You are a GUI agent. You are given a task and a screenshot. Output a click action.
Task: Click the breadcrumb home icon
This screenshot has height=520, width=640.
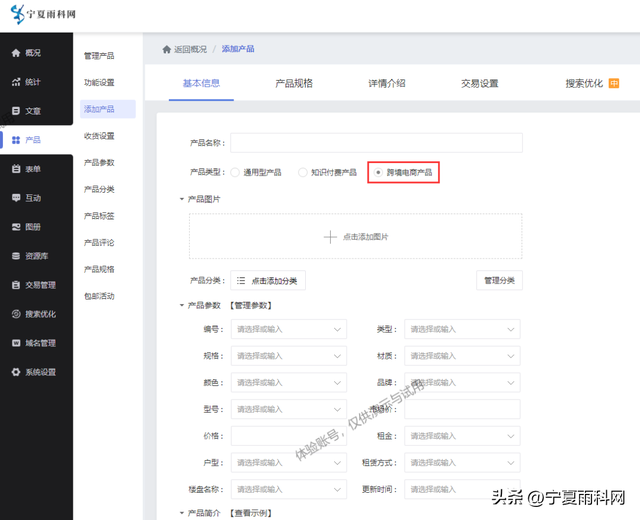[x=167, y=49]
